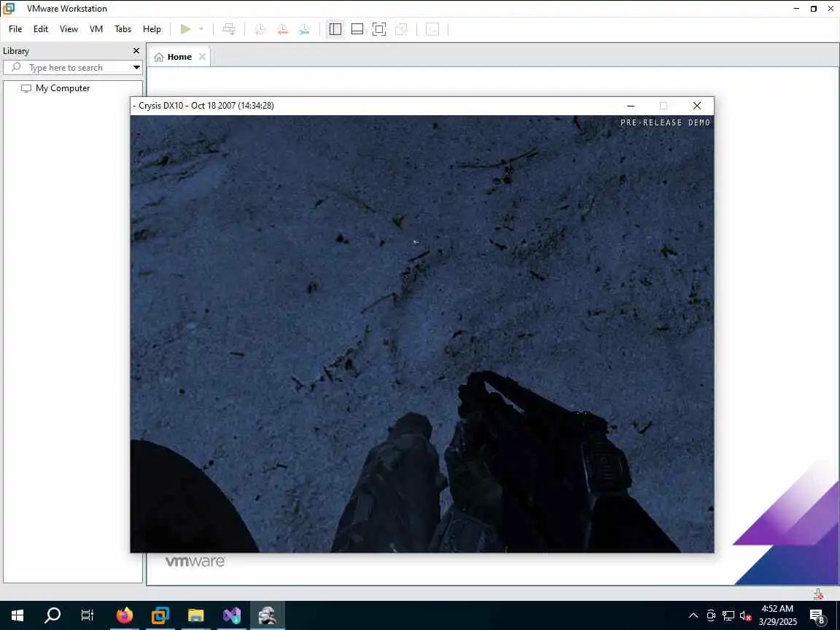Click the Library search magnifier icon

[x=16, y=67]
